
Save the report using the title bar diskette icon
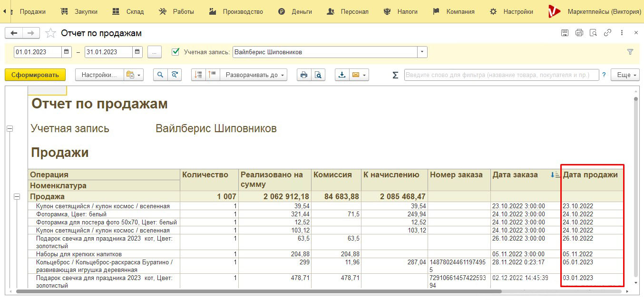tap(565, 33)
